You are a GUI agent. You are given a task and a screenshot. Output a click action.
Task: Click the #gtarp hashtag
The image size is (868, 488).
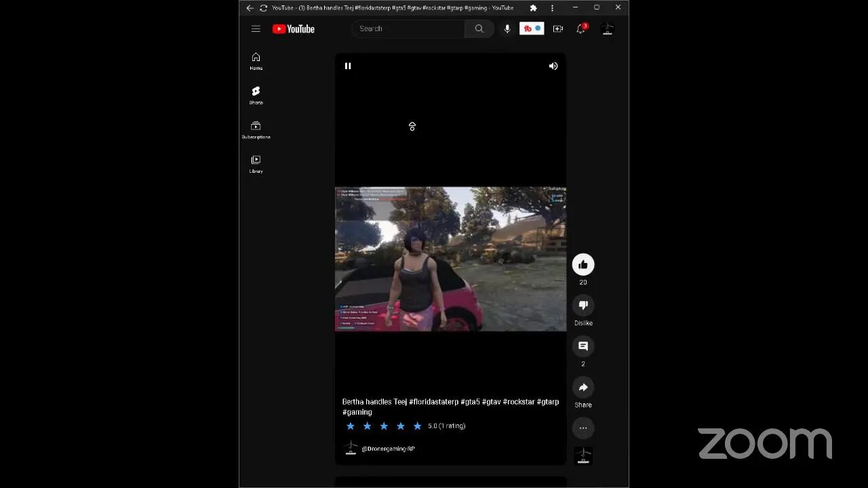pyautogui.click(x=548, y=402)
